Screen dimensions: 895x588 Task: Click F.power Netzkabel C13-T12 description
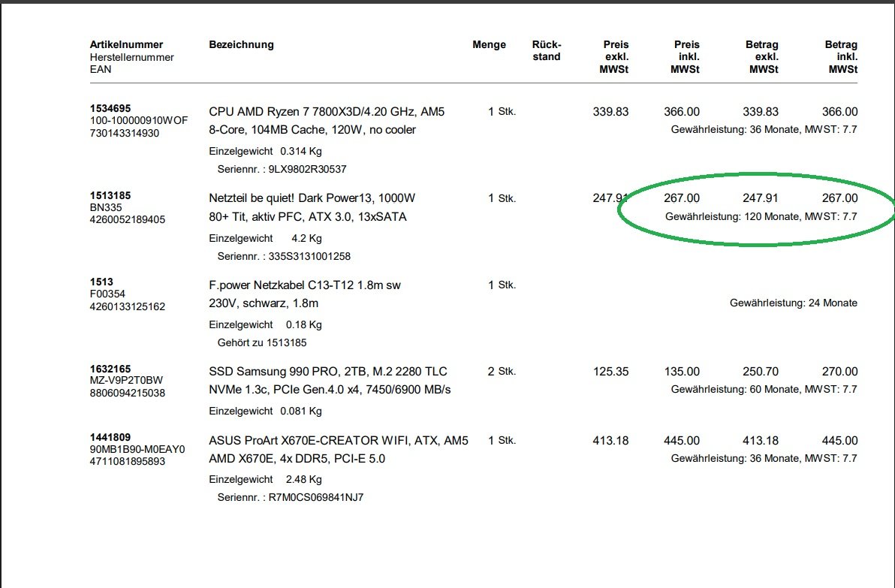(x=305, y=285)
